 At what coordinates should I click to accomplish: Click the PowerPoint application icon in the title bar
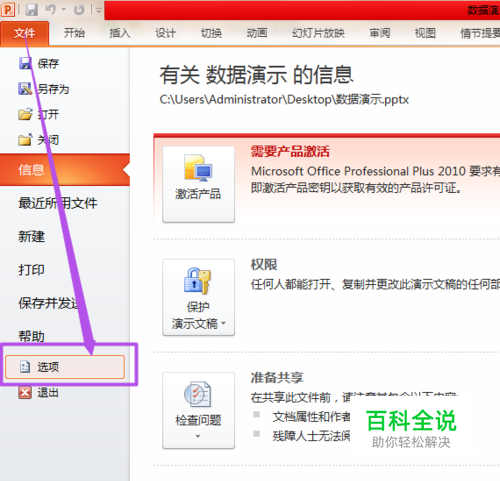click(x=8, y=9)
